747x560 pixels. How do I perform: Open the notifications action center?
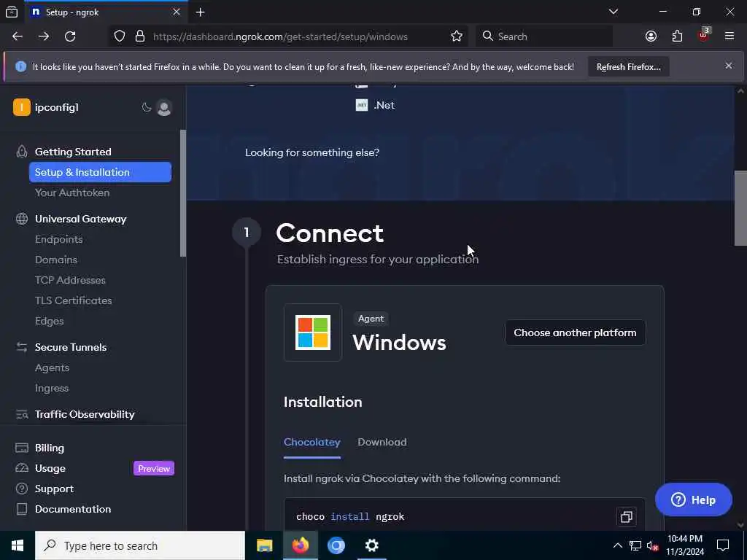click(x=723, y=545)
